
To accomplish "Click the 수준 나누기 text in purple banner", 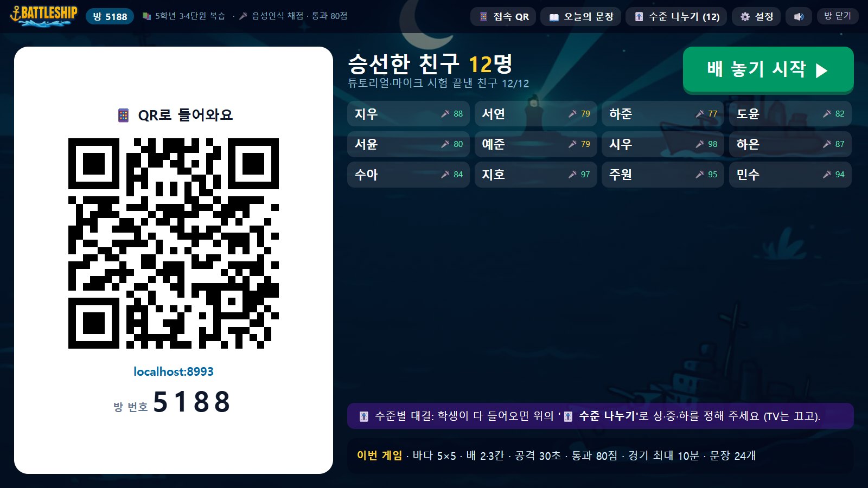I will (x=607, y=416).
